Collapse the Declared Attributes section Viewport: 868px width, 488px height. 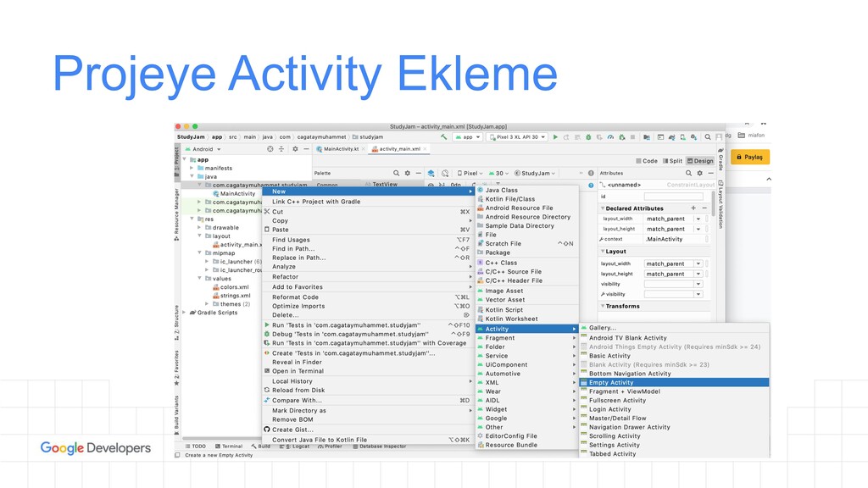(x=603, y=208)
